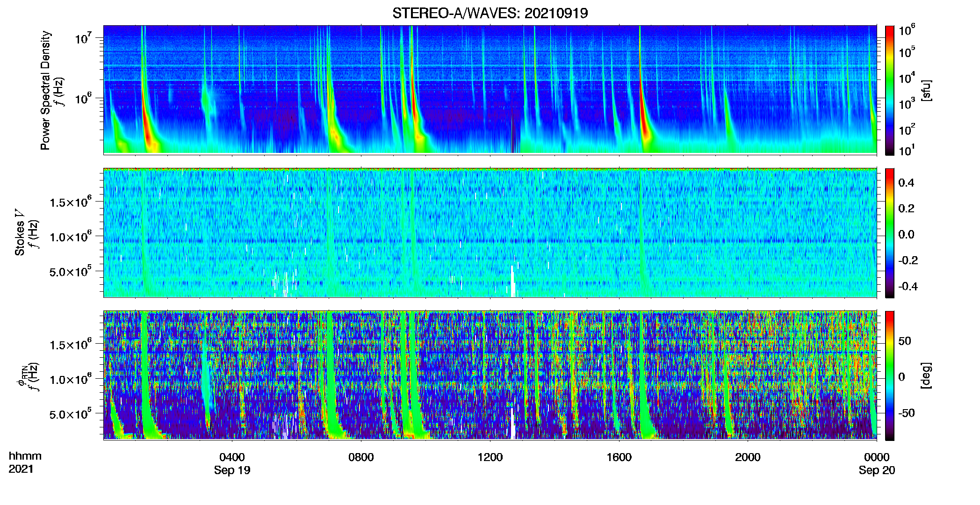
Task: Click the 2021 year caption
Action: 21,469
